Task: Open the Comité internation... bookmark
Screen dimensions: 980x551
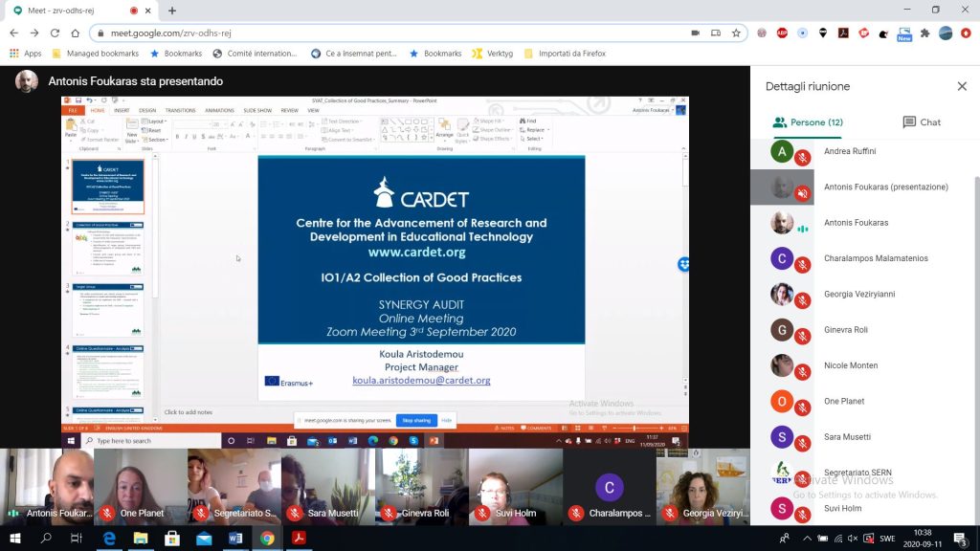Action: [255, 54]
